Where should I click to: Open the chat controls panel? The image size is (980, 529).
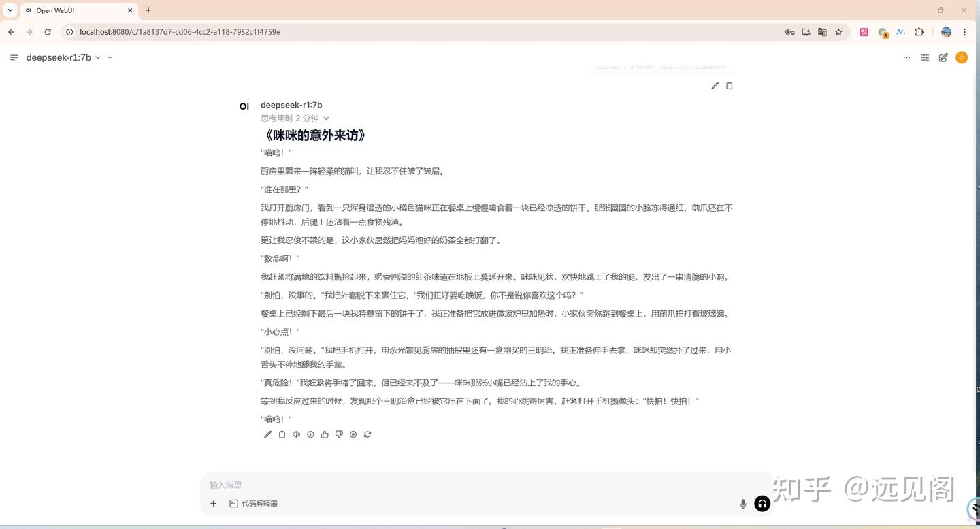[x=925, y=57]
